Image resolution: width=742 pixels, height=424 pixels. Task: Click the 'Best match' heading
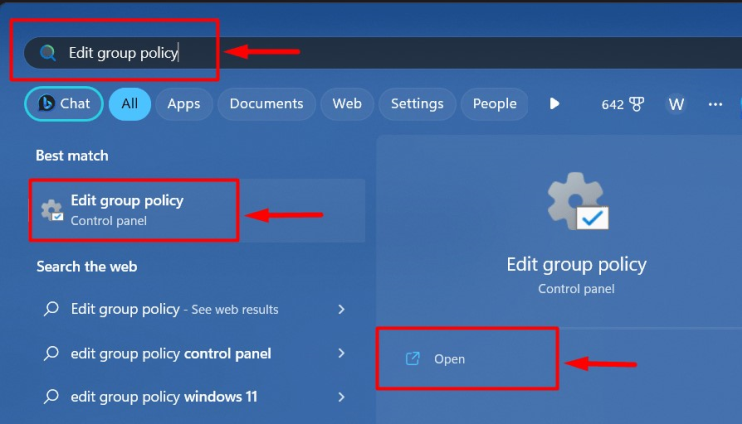tap(72, 156)
